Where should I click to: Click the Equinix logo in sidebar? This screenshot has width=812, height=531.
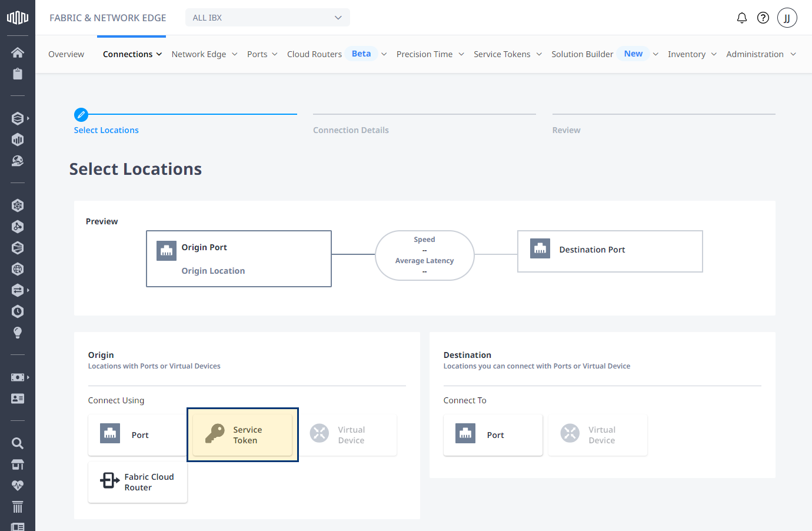(x=18, y=18)
